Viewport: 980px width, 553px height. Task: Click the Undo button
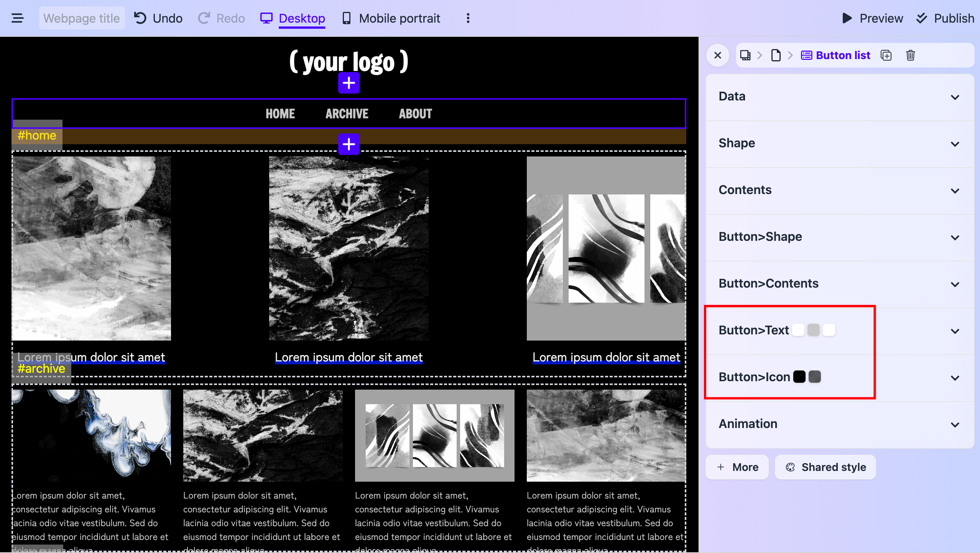pos(158,18)
